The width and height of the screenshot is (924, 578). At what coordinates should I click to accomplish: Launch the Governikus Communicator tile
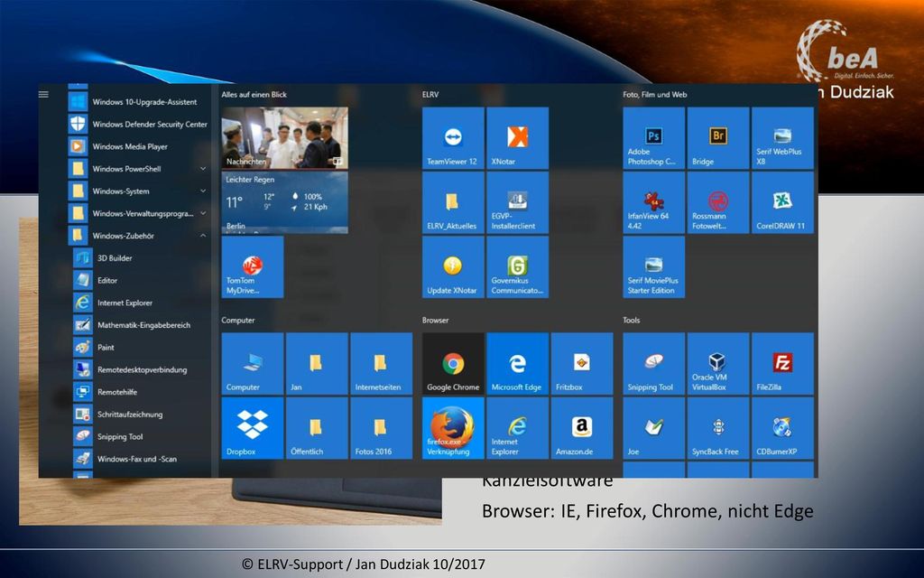point(517,266)
